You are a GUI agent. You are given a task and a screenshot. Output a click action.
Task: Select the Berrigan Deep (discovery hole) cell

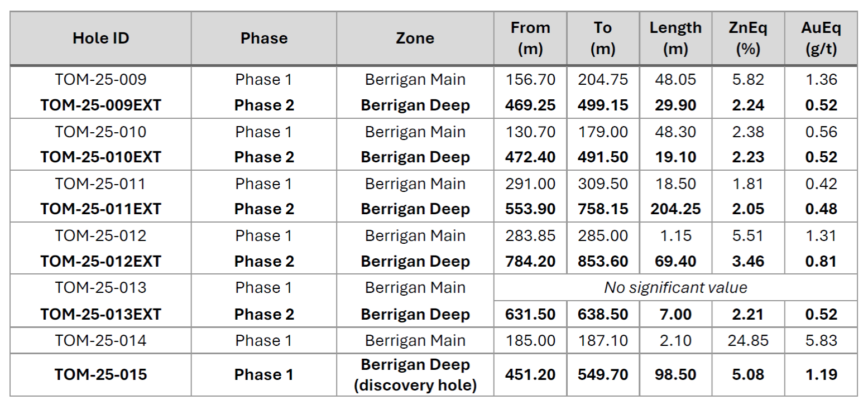(415, 375)
